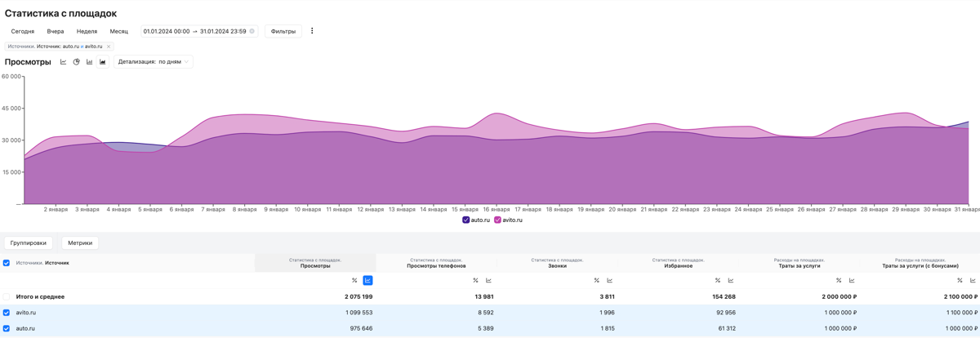Image resolution: width=980 pixels, height=338 pixels.
Task: Open the three-dot more options menu
Action: pyautogui.click(x=312, y=31)
